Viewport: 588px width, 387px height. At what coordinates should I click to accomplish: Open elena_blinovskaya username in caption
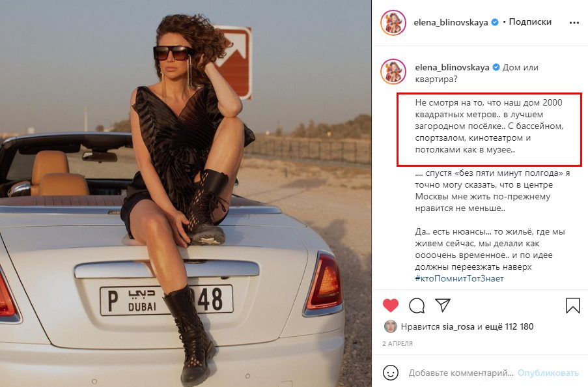(x=452, y=68)
